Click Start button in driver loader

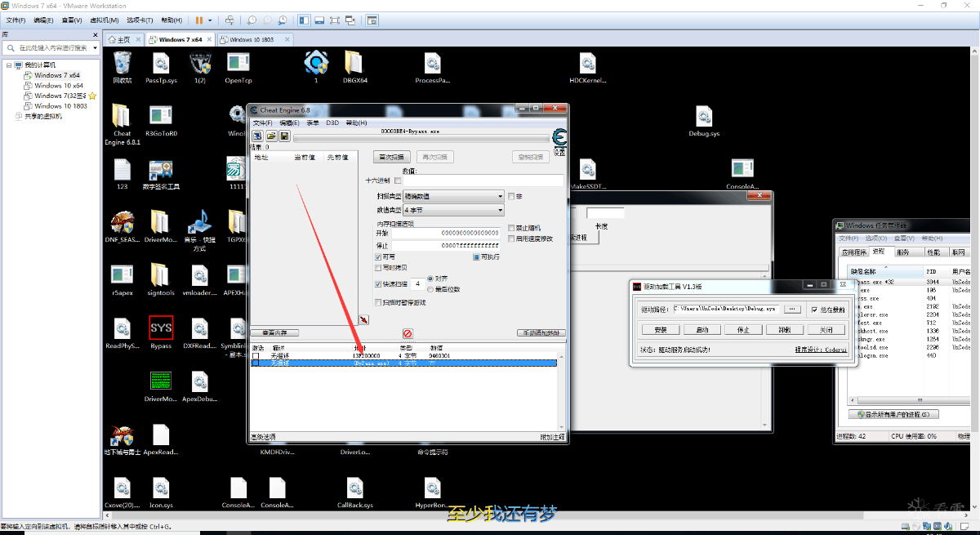702,330
